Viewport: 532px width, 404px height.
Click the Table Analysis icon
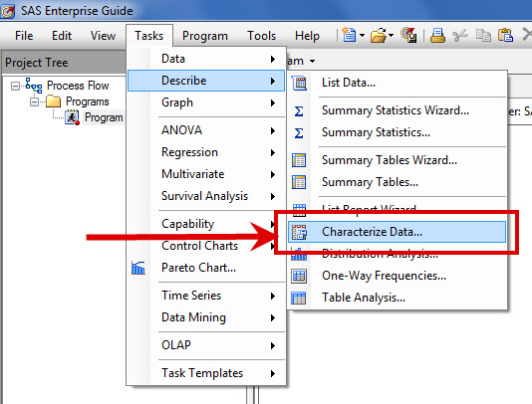pos(299,298)
